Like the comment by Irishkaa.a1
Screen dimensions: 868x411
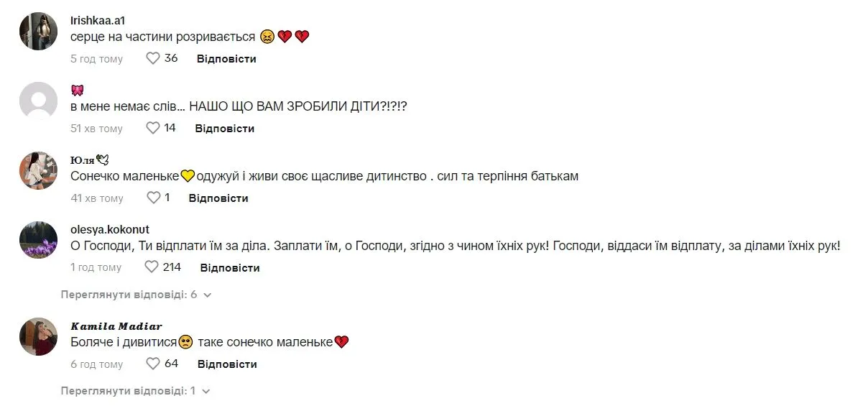(153, 58)
